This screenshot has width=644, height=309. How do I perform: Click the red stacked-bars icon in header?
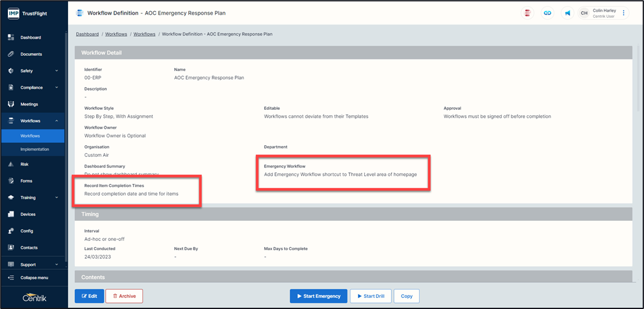point(527,13)
